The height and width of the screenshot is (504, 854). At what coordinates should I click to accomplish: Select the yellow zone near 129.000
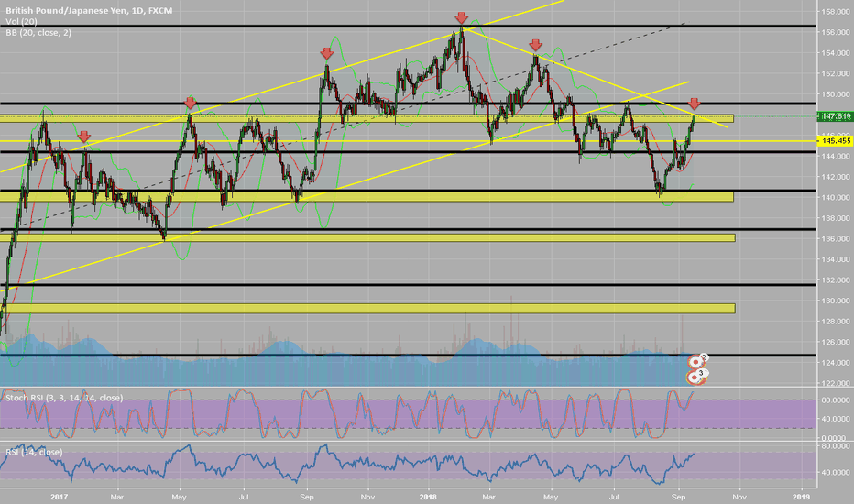click(x=367, y=309)
